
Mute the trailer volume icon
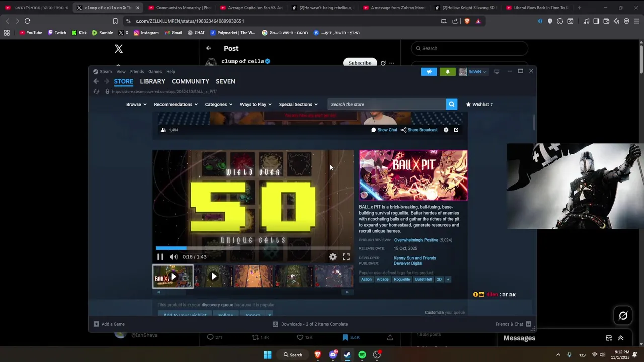[x=173, y=257]
